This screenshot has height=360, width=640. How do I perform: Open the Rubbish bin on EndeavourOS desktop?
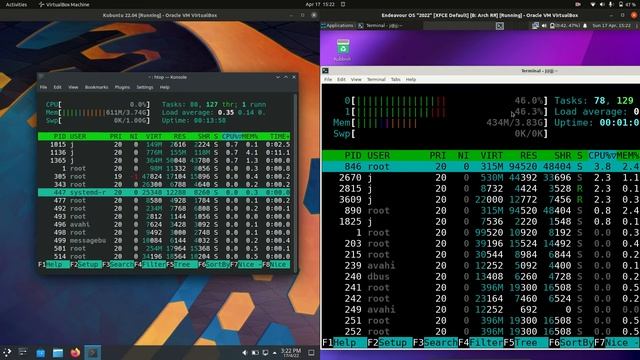pyautogui.click(x=343, y=50)
